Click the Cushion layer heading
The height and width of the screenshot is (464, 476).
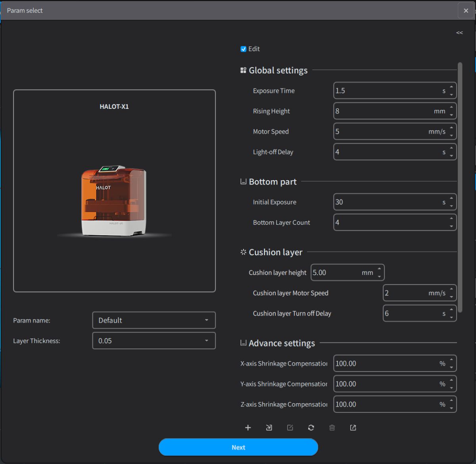point(275,252)
